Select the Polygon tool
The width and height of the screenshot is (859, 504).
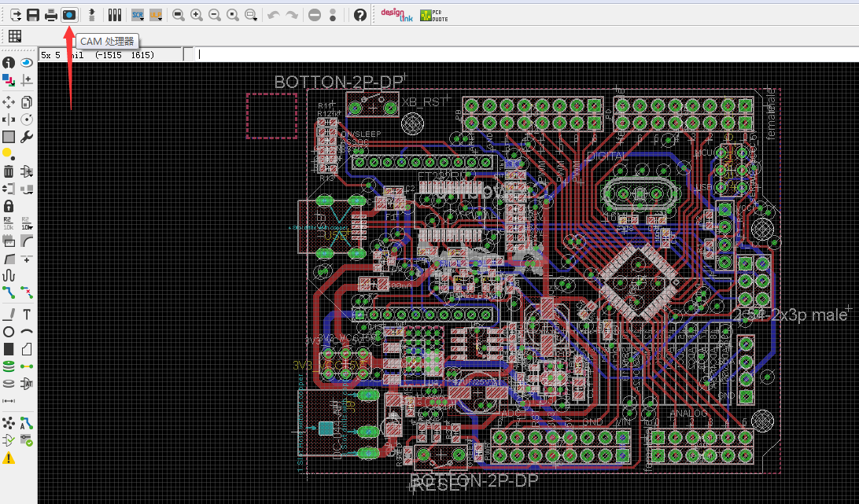coord(26,349)
